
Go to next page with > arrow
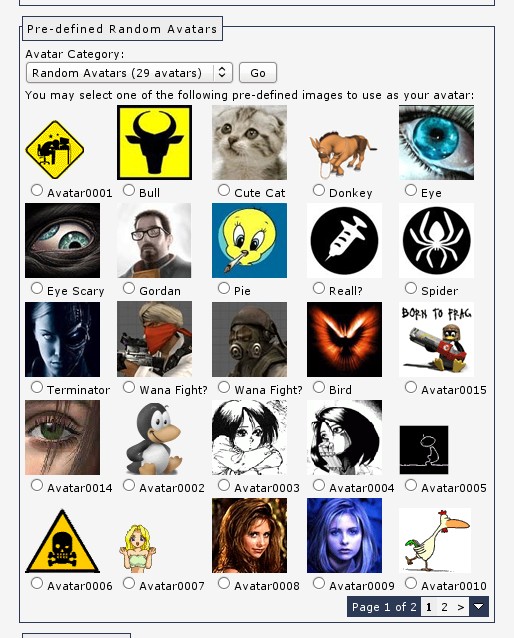point(460,607)
